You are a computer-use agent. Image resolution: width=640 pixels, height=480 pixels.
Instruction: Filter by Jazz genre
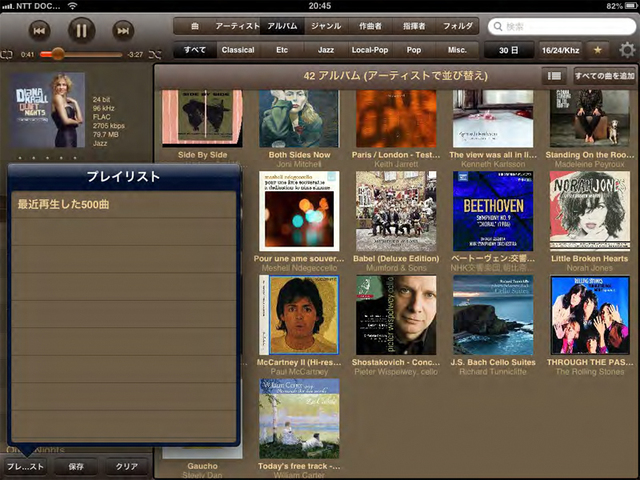[326, 49]
